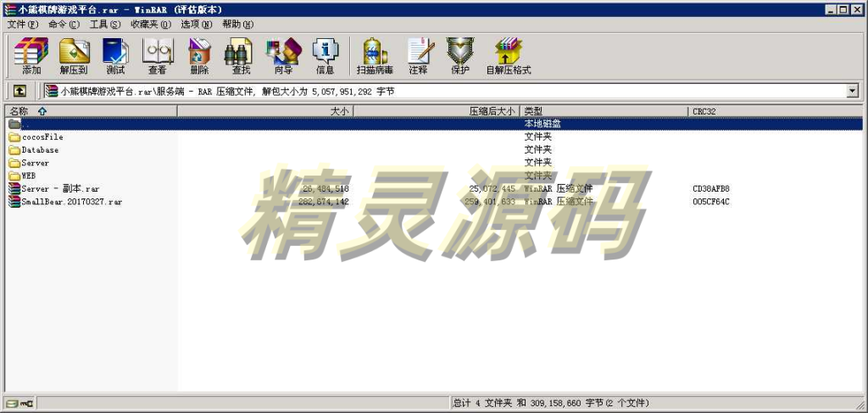Screen dimensions: 868x413
Task: Click CRC32 value 005CF64C
Action: pos(711,202)
